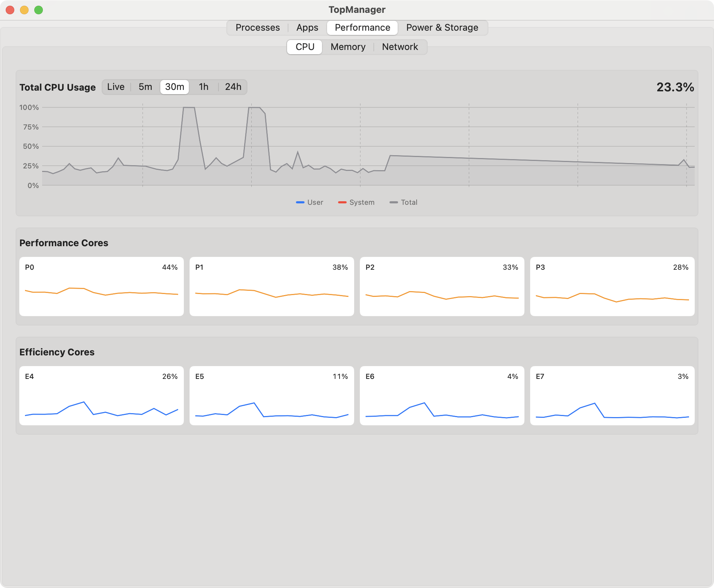
Task: Switch to the Memory sub-tab
Action: pyautogui.click(x=348, y=47)
